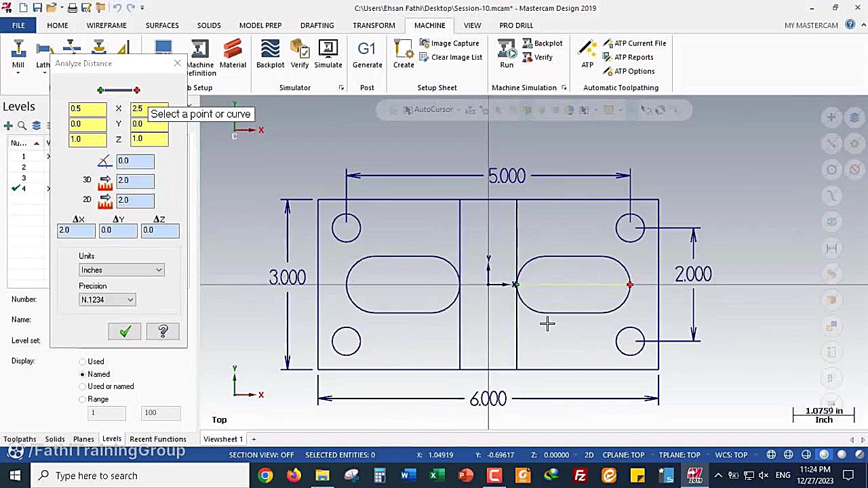Open the Precision N.1234 dropdown

pos(107,300)
